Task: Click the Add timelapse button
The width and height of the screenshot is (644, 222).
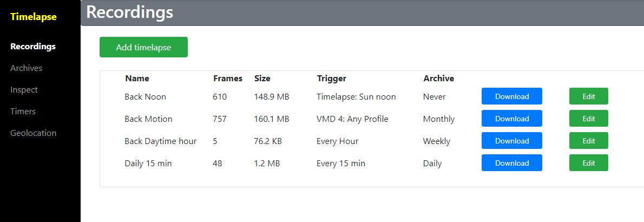Action: (143, 47)
